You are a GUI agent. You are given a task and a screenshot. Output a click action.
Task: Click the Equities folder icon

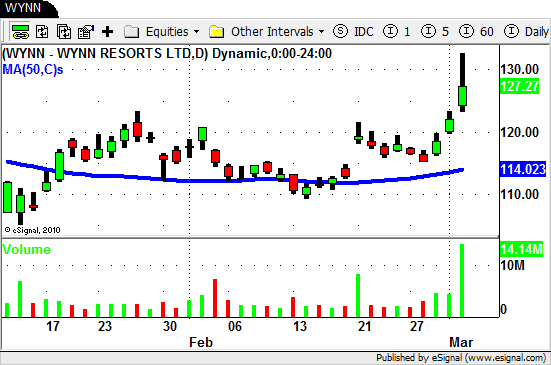click(x=131, y=32)
